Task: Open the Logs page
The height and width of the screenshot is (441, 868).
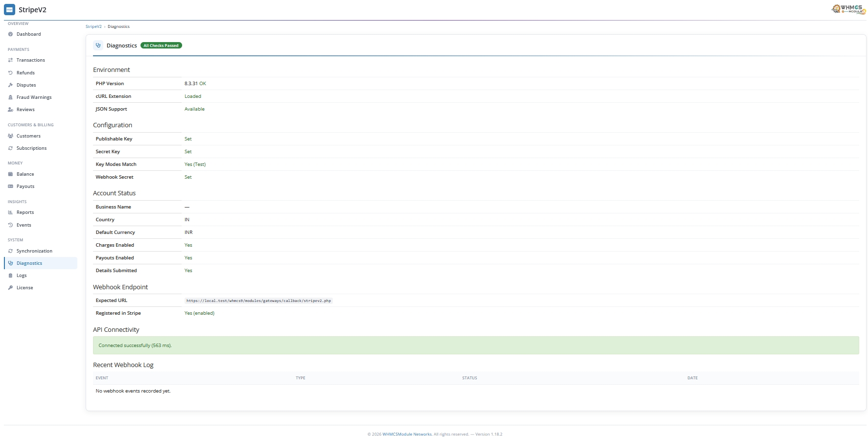Action: pos(41,276)
